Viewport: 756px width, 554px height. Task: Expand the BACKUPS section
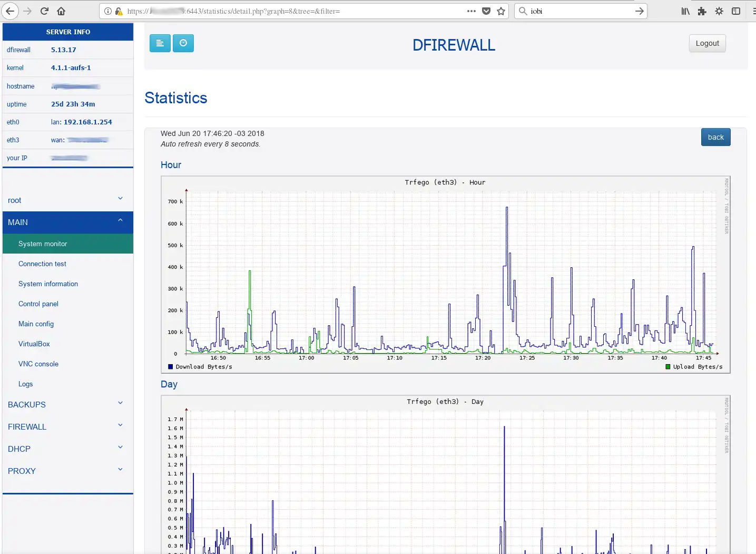pos(68,405)
